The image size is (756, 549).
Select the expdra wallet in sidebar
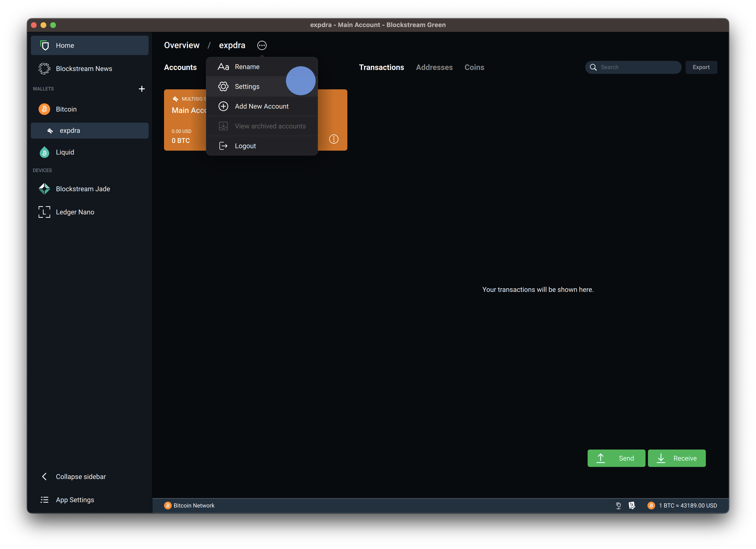click(x=90, y=131)
